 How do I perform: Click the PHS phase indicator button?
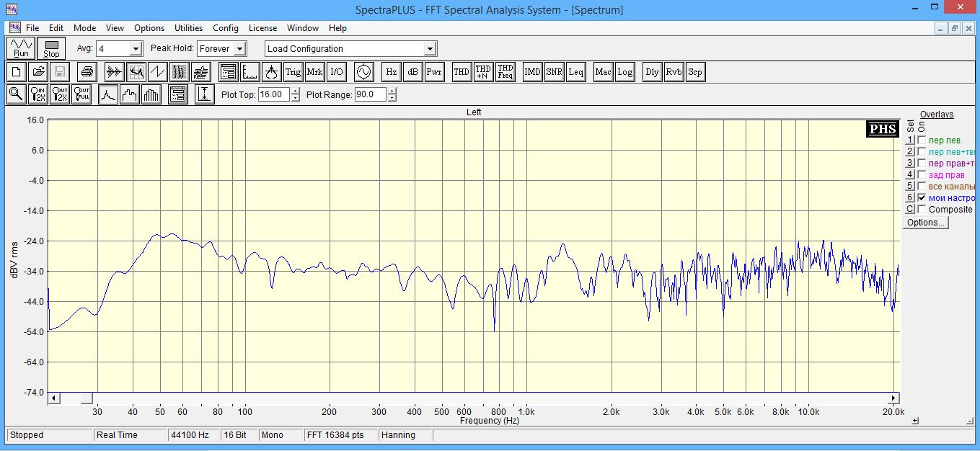[883, 129]
